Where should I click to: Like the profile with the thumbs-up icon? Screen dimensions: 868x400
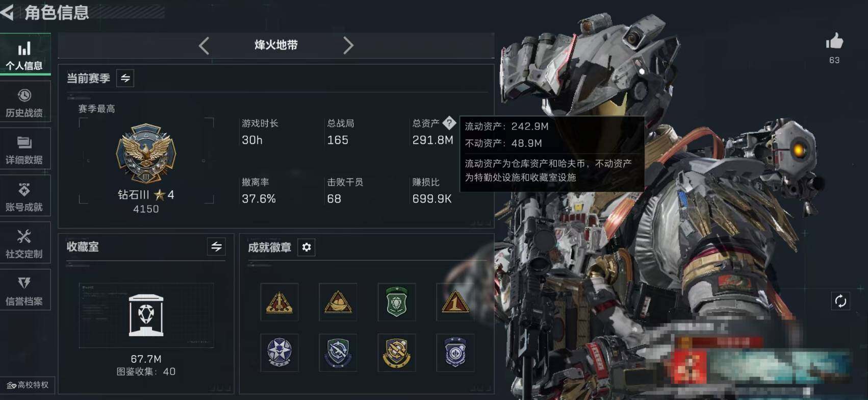(x=834, y=41)
